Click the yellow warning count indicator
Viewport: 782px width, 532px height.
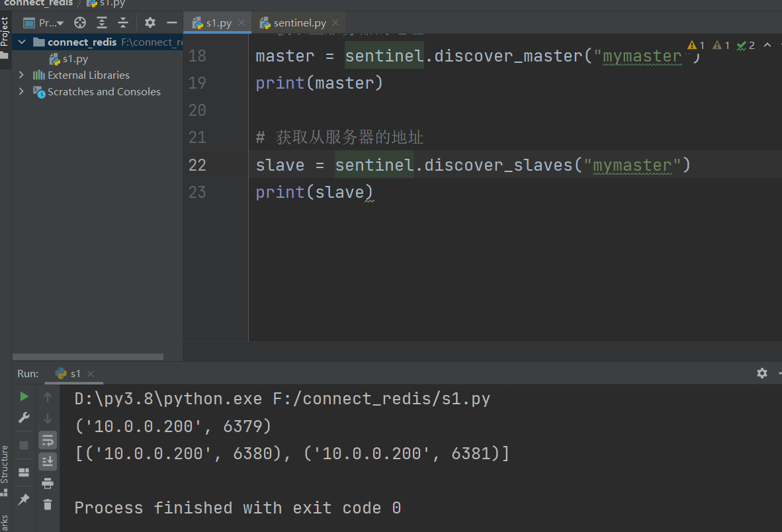[696, 46]
